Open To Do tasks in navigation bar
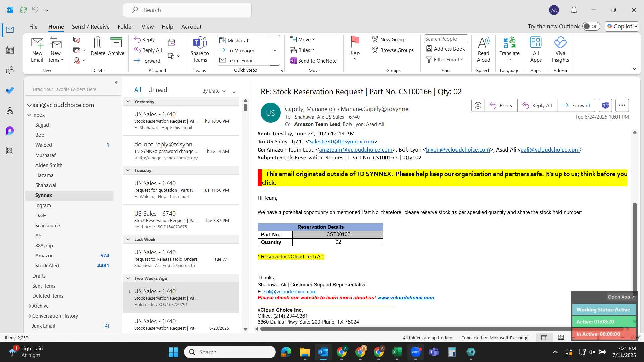 point(10,90)
